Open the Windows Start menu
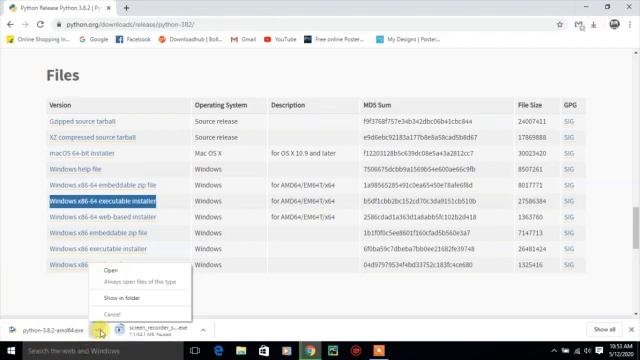The width and height of the screenshot is (640, 360). point(11,351)
